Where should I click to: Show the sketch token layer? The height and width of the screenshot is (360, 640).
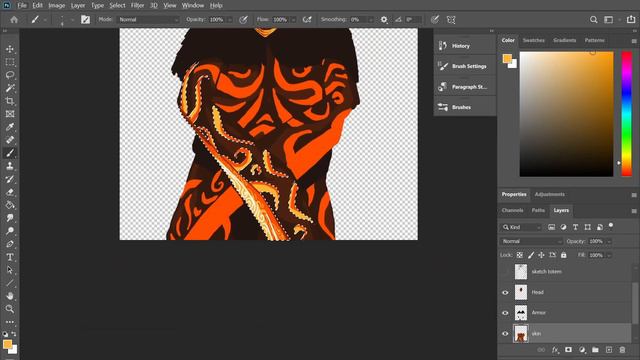(x=505, y=272)
